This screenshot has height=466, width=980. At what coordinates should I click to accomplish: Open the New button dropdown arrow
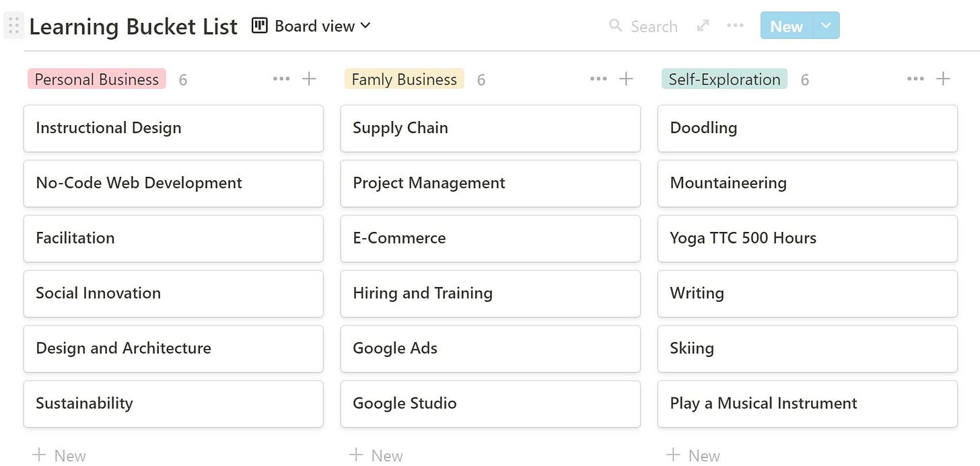pos(826,26)
